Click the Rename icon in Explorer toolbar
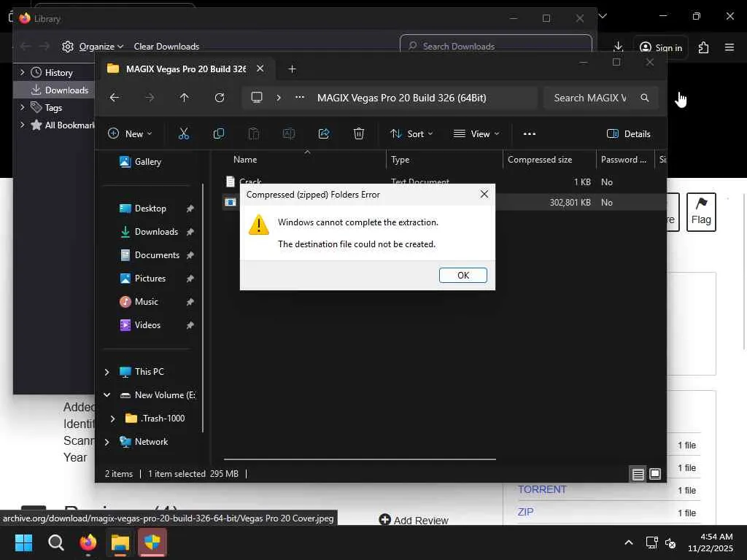747x560 pixels. tap(289, 134)
